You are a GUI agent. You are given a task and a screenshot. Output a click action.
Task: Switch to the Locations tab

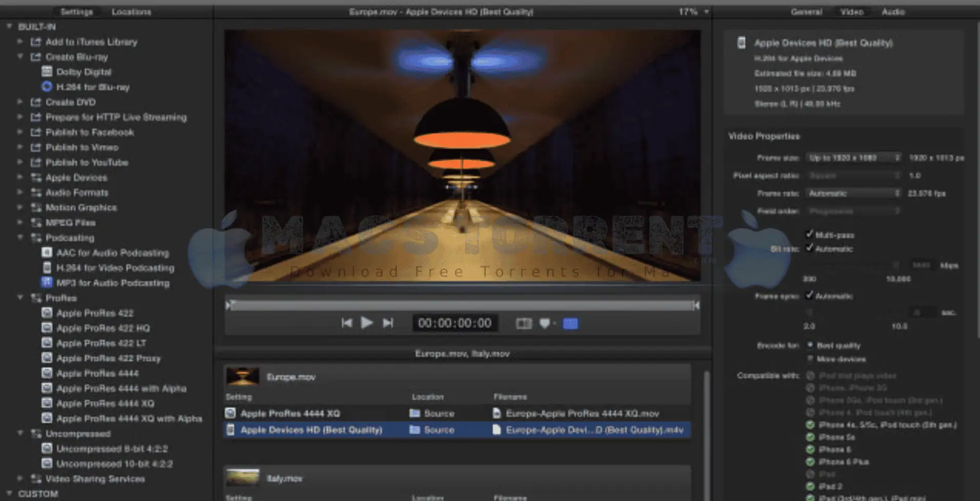[x=131, y=11]
